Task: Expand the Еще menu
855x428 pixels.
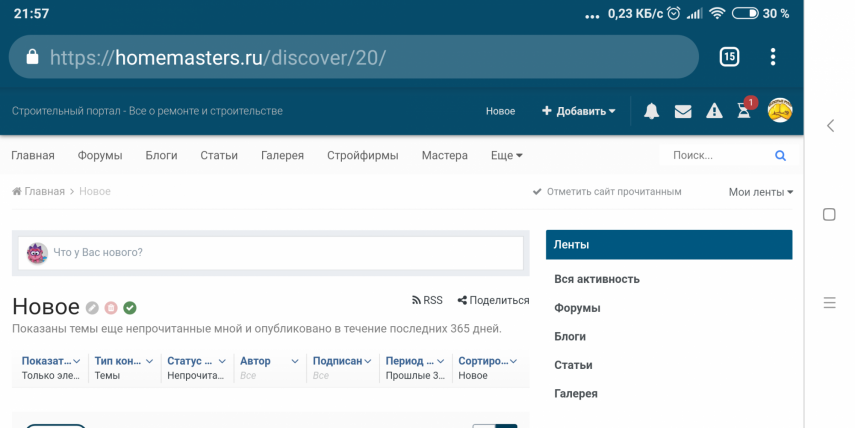Action: [507, 155]
